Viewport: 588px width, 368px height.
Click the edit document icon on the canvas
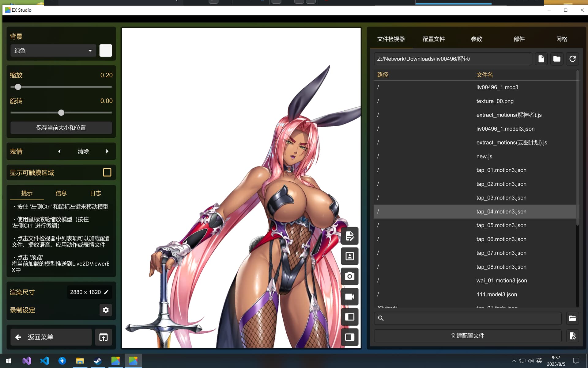pyautogui.click(x=349, y=236)
